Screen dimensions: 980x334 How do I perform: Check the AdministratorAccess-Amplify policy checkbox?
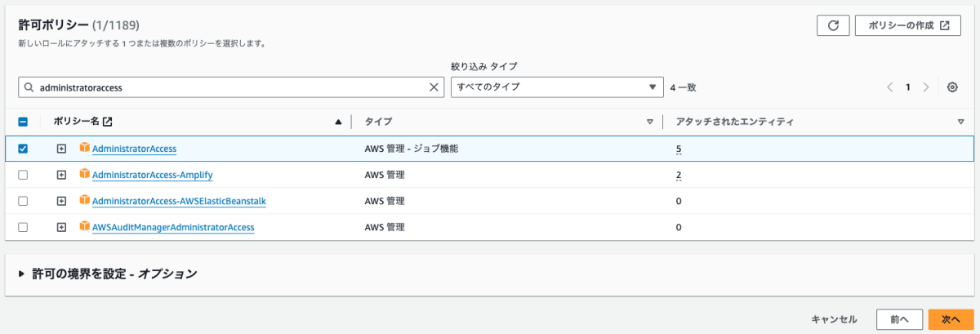[23, 175]
